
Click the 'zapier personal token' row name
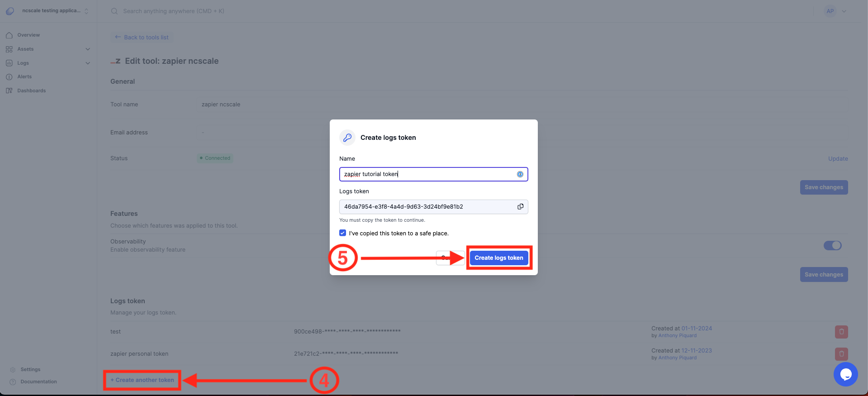coord(139,354)
